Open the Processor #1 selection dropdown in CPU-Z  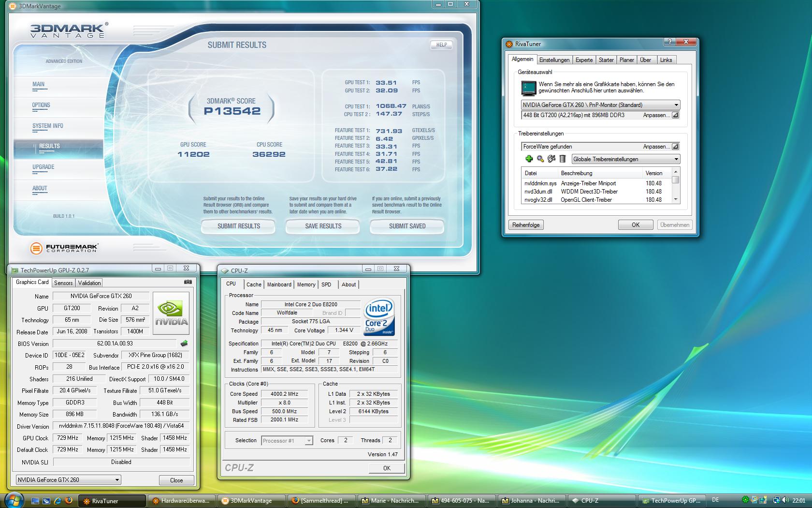coord(287,440)
